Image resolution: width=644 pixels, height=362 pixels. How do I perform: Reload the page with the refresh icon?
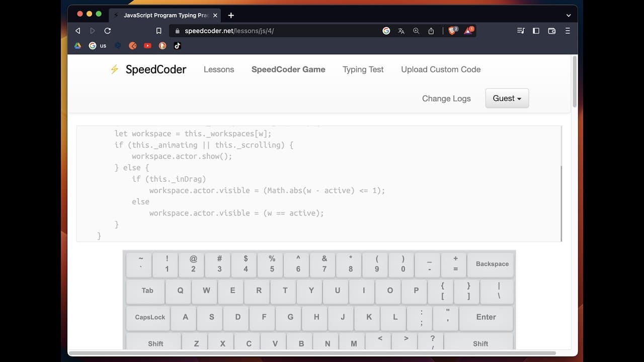[107, 31]
